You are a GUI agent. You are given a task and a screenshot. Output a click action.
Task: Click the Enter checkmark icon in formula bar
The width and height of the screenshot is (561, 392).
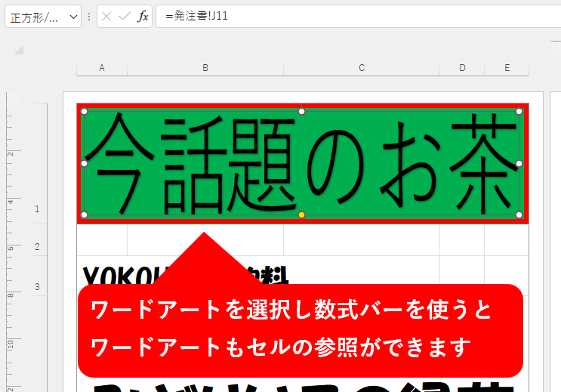click(125, 17)
